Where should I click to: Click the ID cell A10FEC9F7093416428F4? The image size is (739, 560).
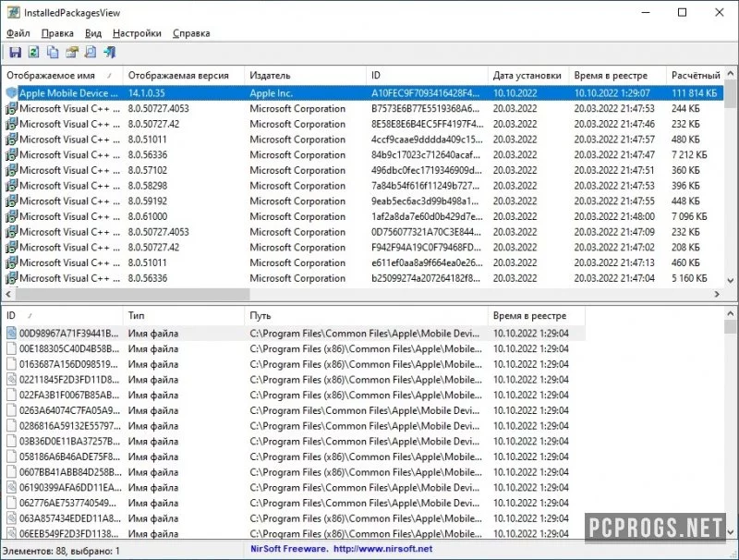pos(426,93)
